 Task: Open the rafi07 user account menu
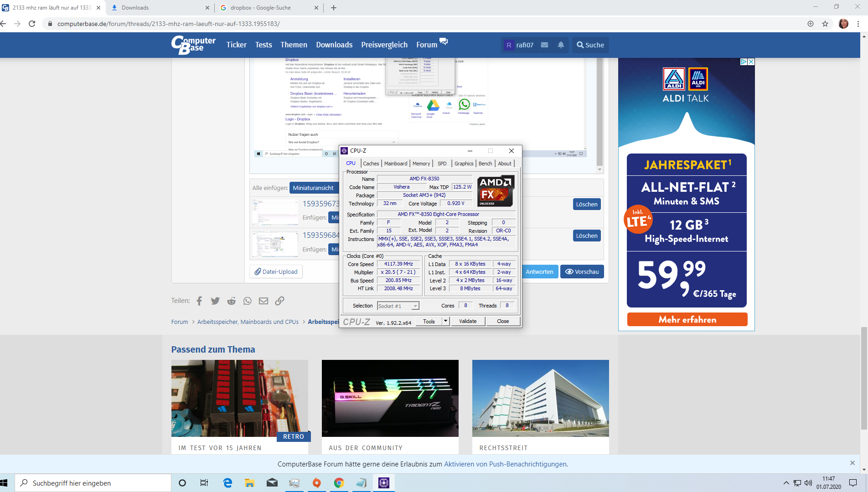tap(519, 45)
